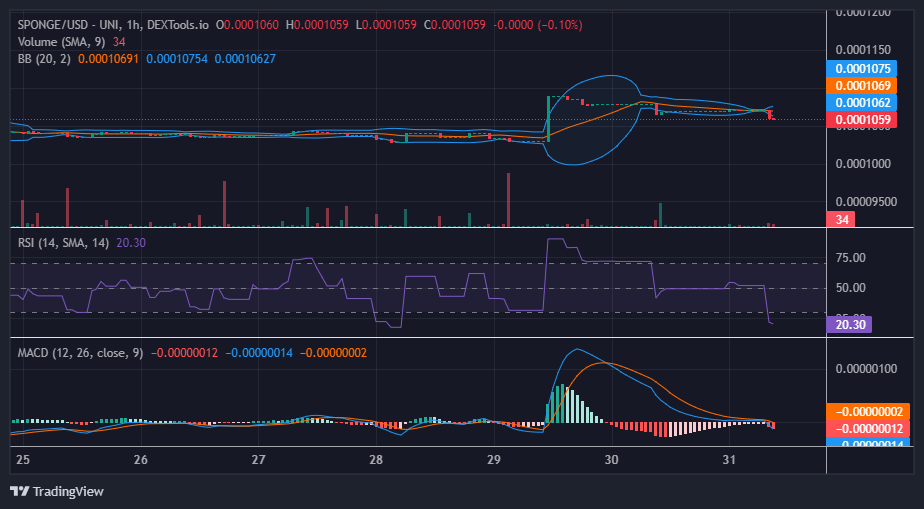
Task: Click the 0.0001000 price scale label
Action: pyautogui.click(x=864, y=163)
